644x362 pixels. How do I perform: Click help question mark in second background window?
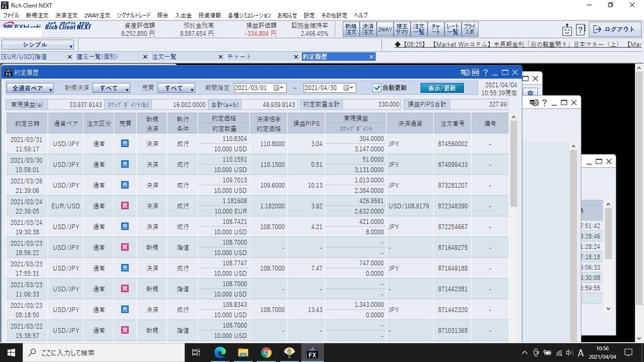click(544, 102)
